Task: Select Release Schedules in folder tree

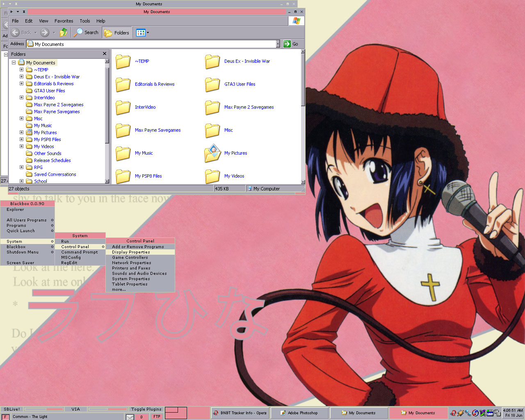Action: coord(52,160)
